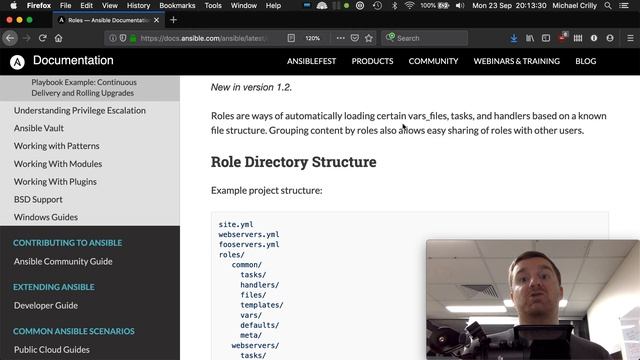Click webservers.yml in the code block

click(x=249, y=235)
